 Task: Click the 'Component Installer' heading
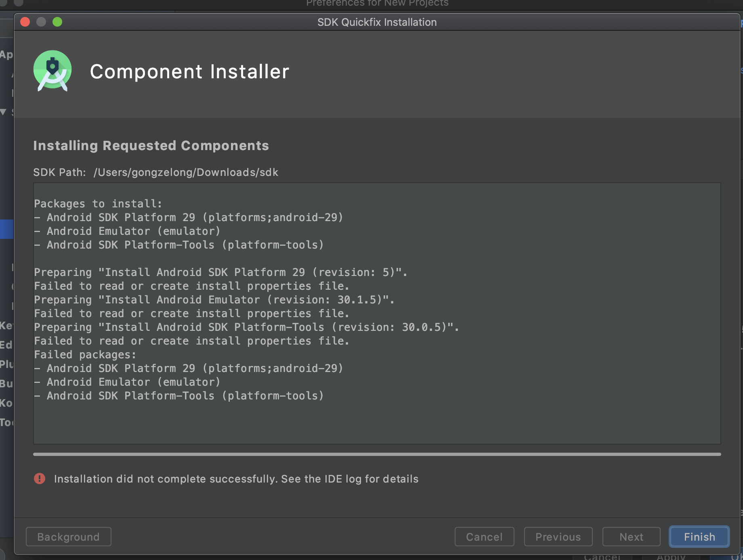pos(189,72)
